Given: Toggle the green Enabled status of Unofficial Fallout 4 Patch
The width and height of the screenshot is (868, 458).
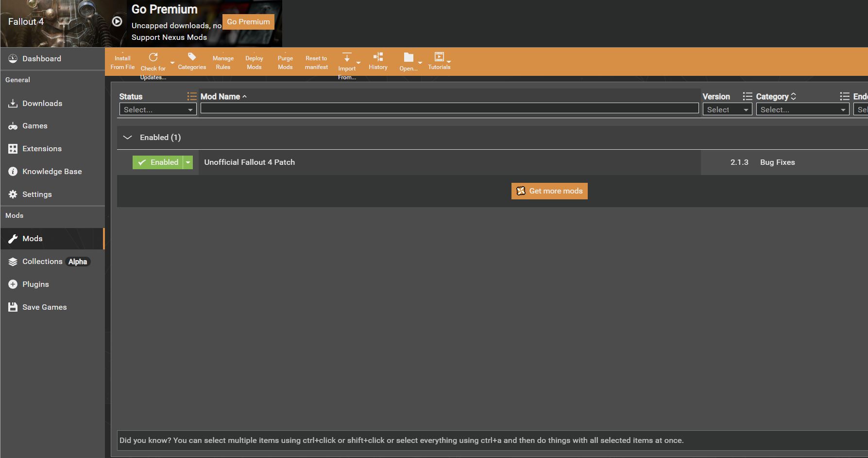Looking at the screenshot, I should (x=158, y=162).
